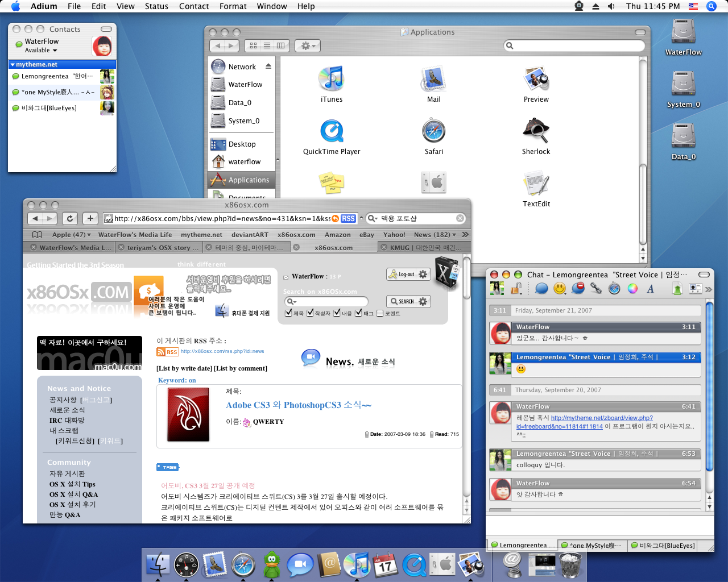Toggle the Contacts window toolbar pill button
The image size is (728, 582).
(106, 29)
